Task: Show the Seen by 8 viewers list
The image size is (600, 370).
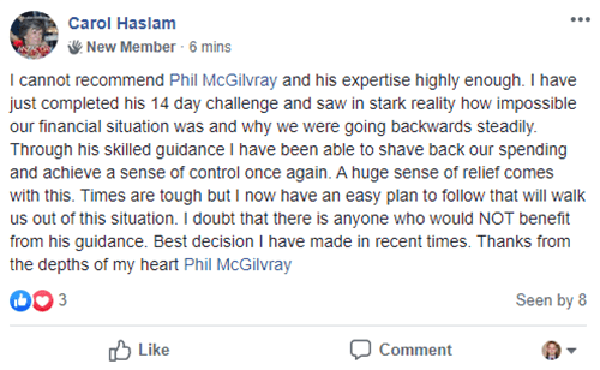Action: tap(551, 300)
